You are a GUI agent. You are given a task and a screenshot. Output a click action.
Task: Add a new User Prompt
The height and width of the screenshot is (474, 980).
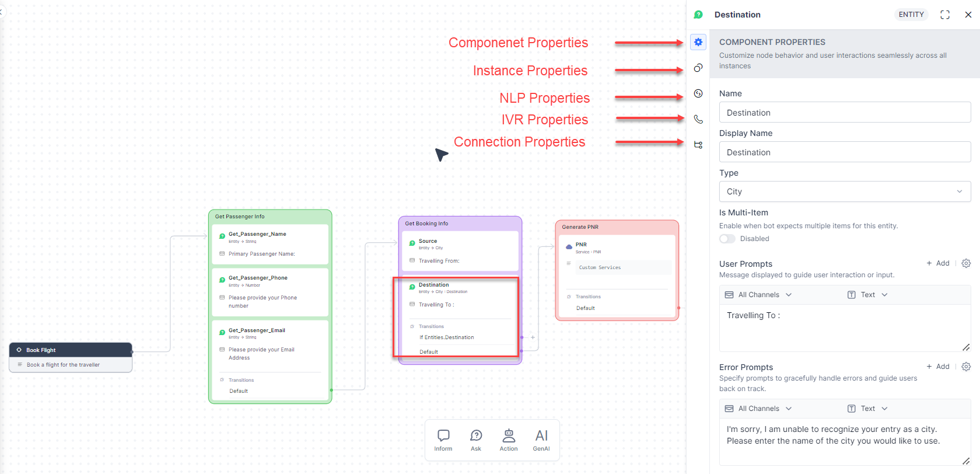pyautogui.click(x=938, y=263)
